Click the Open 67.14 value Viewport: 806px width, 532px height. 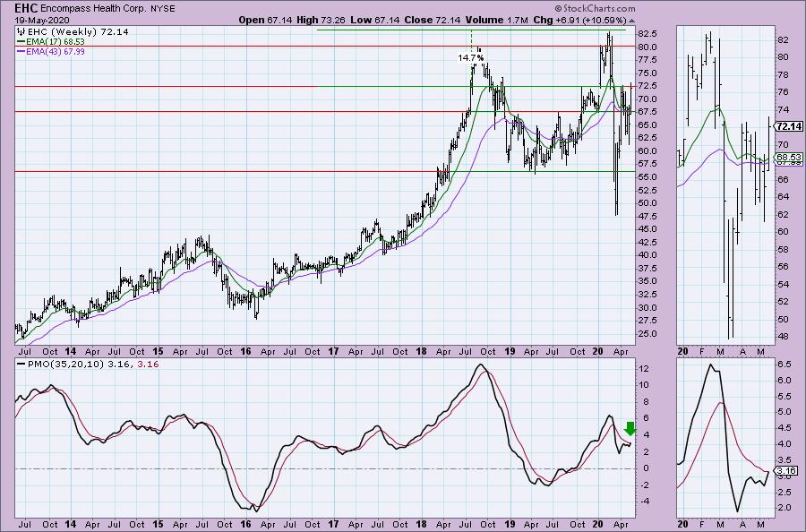265,20
